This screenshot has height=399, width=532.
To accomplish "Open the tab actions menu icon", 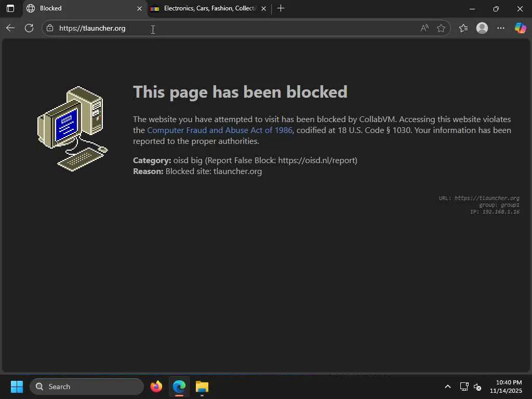I will pos(10,8).
